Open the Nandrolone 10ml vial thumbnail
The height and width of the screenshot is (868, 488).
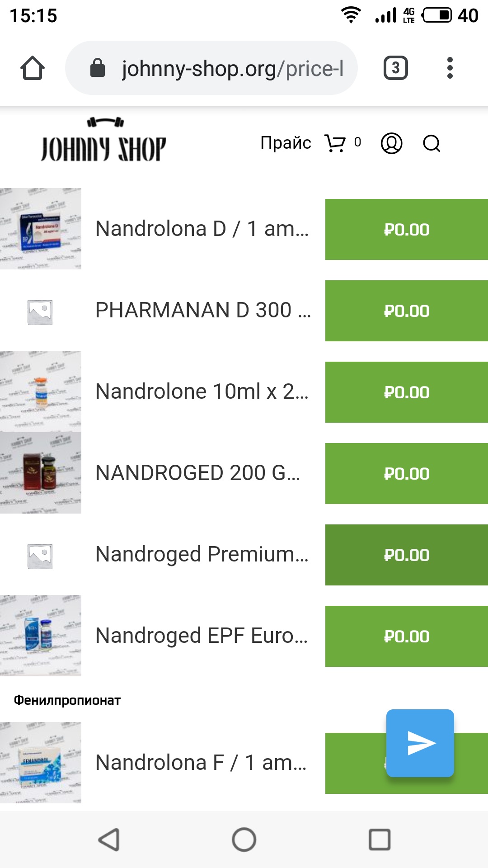point(41,392)
